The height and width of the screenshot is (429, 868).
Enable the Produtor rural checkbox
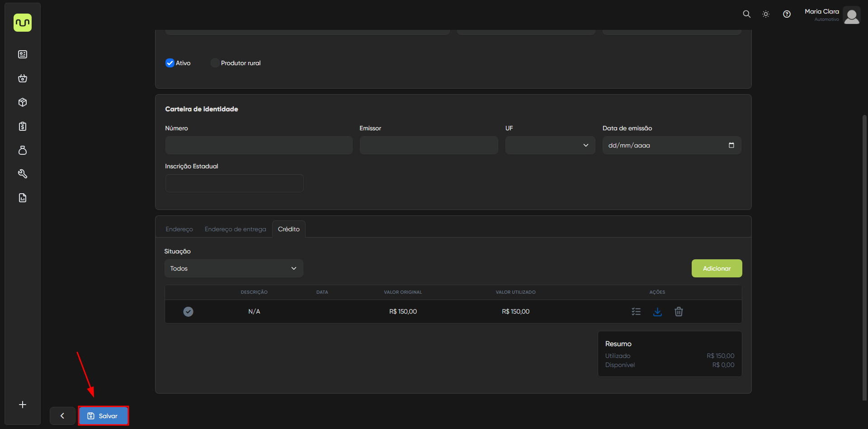215,63
